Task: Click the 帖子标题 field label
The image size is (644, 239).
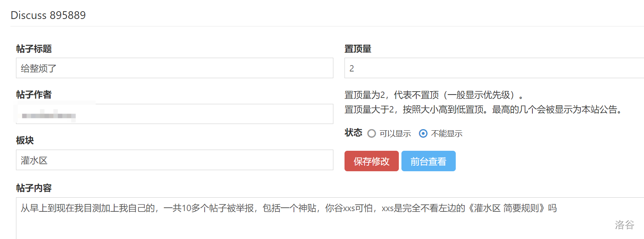Action: point(34,49)
